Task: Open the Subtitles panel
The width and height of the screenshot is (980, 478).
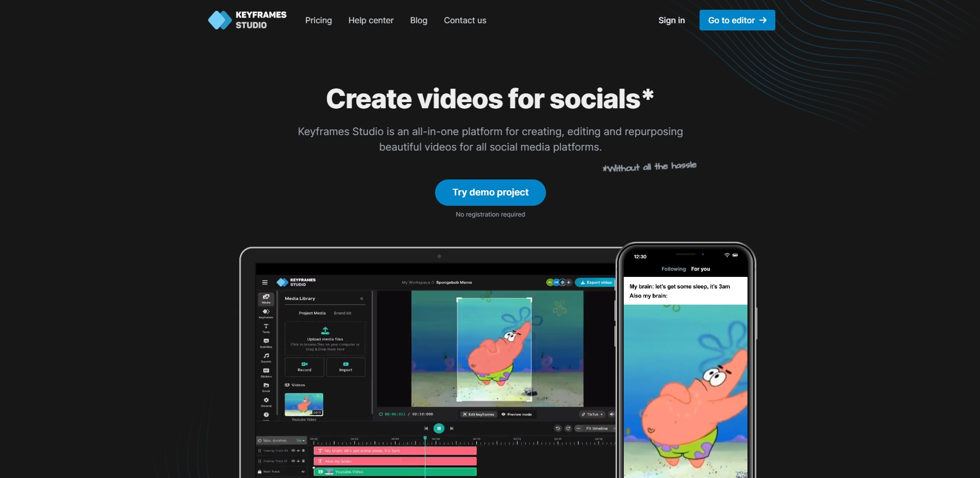Action: 265,342
